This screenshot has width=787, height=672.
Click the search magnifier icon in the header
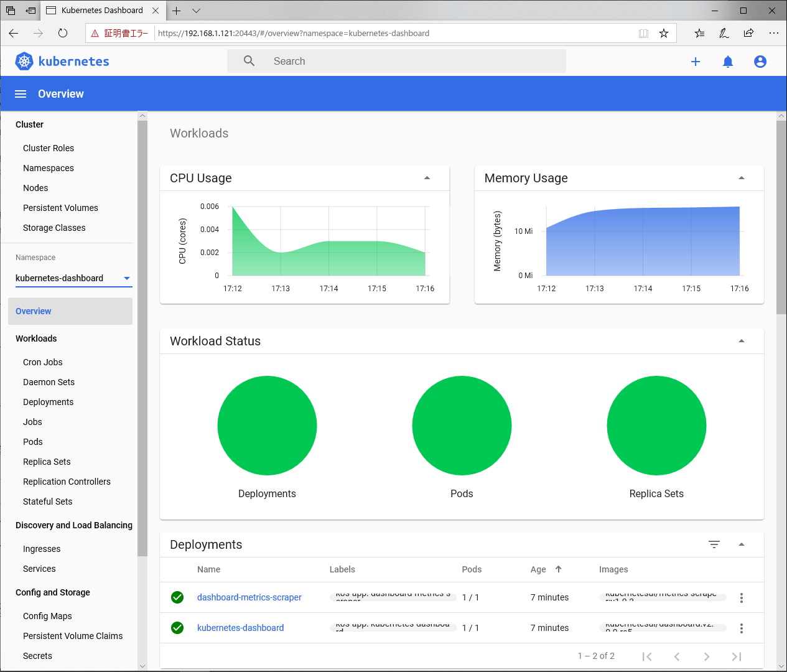[x=249, y=61]
